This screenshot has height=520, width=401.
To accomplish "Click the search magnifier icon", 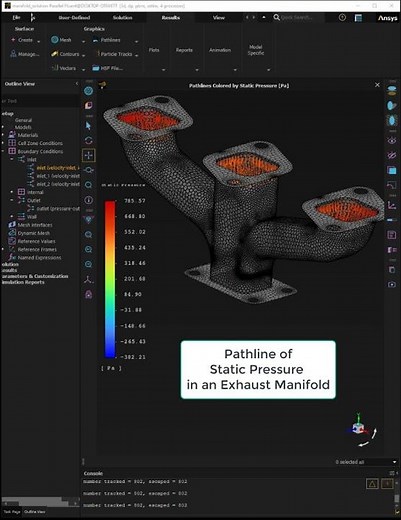I will (276, 17).
